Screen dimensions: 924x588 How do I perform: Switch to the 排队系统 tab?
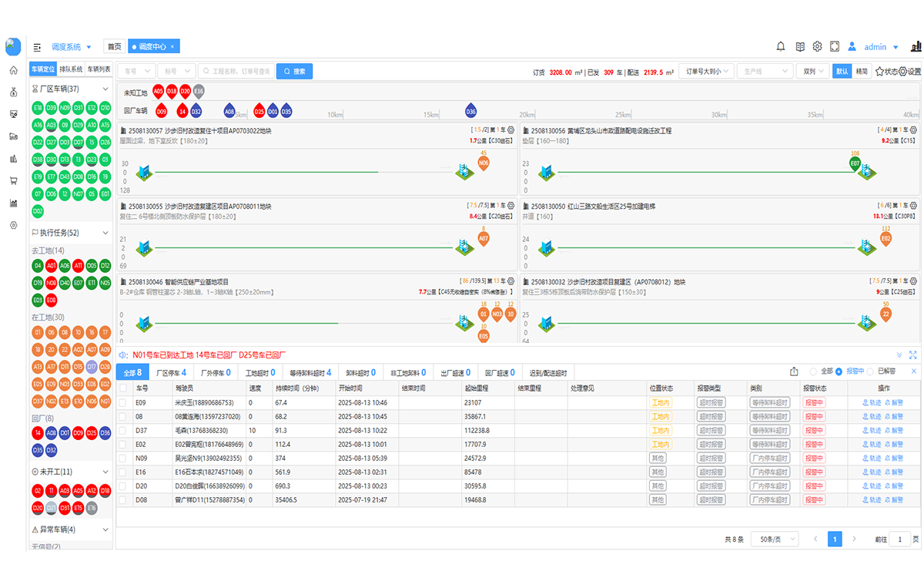point(71,69)
